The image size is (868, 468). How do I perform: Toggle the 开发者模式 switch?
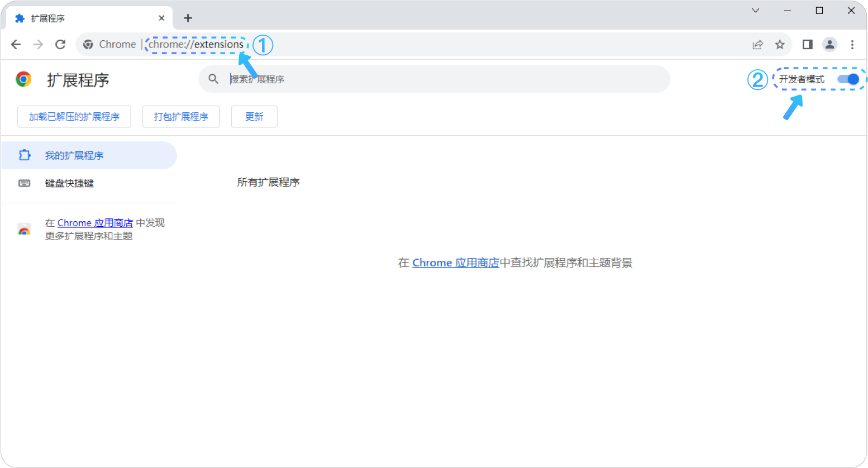click(x=848, y=79)
